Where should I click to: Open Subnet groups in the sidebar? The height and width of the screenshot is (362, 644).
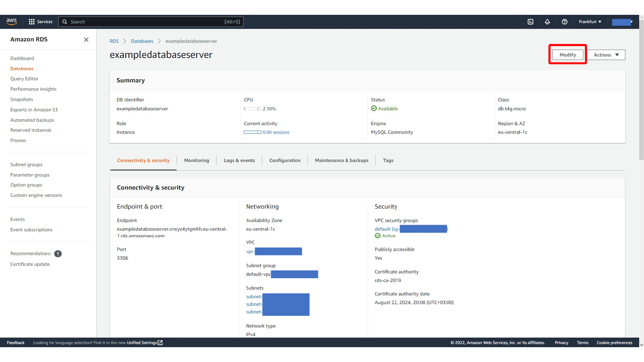pyautogui.click(x=27, y=164)
